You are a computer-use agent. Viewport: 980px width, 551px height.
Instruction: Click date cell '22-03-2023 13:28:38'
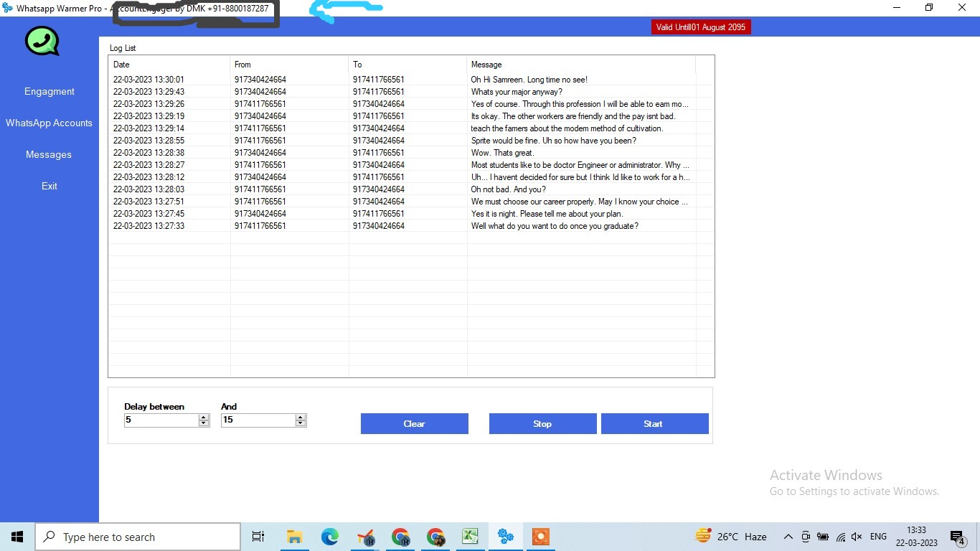[149, 153]
